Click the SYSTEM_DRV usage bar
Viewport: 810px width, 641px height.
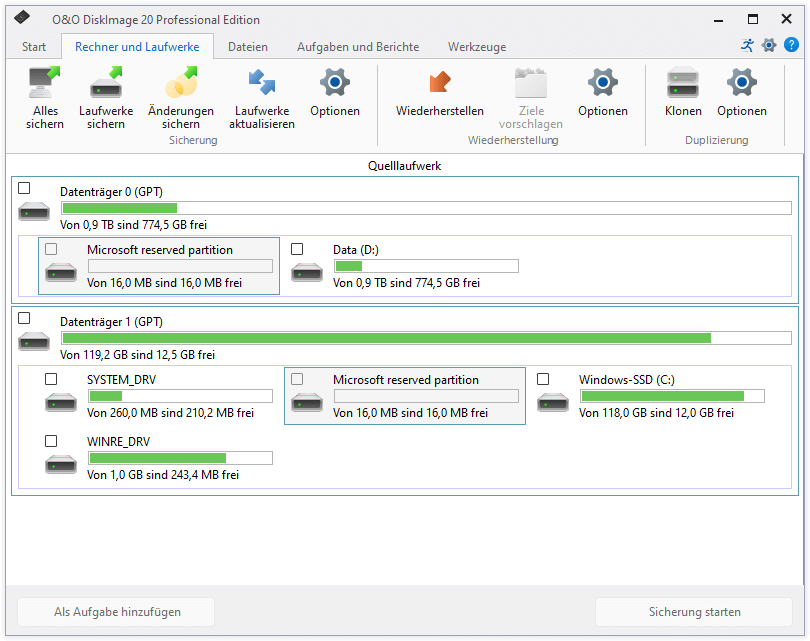click(x=180, y=396)
